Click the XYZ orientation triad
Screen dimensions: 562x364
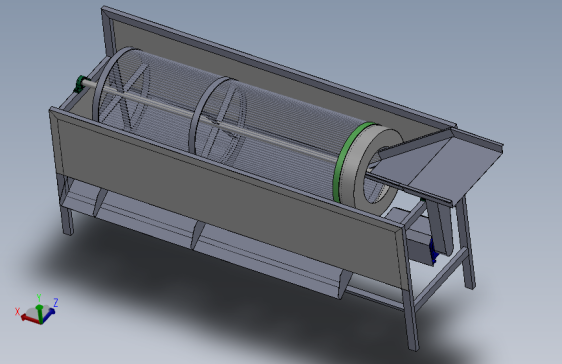[37, 311]
